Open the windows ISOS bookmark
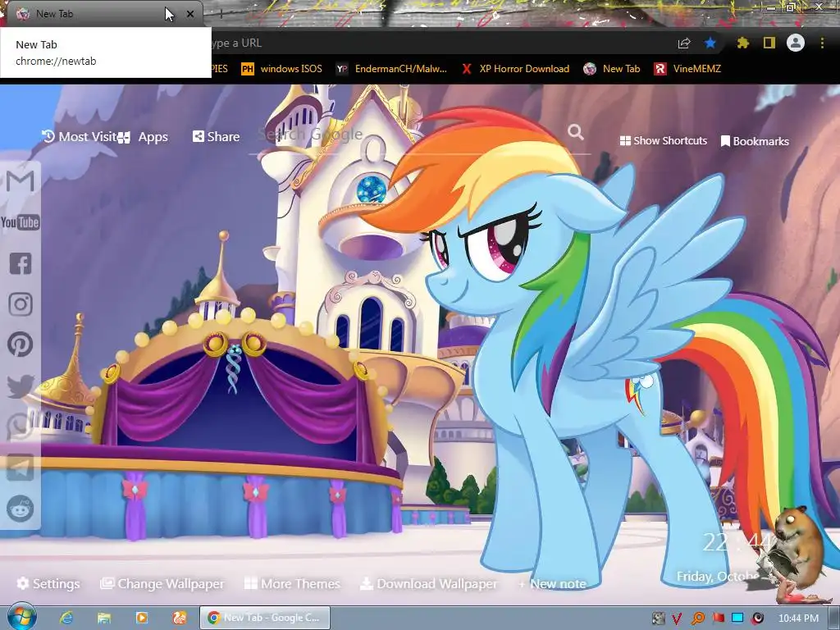Screen dimensions: 840x630 point(282,69)
